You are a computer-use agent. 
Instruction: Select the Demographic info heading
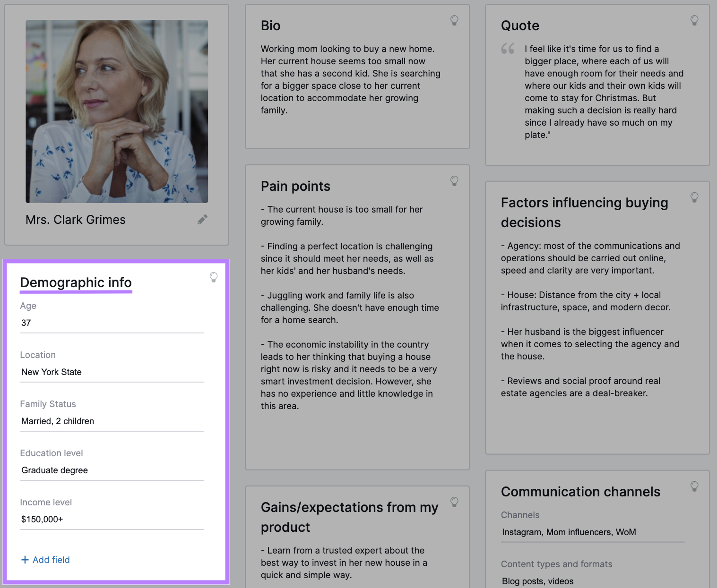click(76, 282)
